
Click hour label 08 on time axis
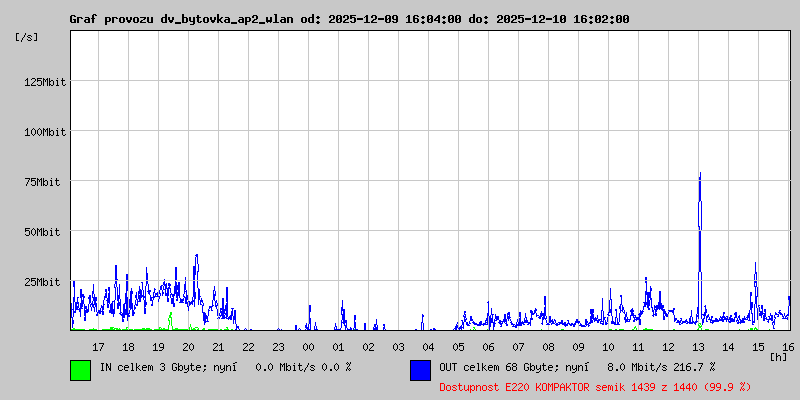(x=548, y=347)
